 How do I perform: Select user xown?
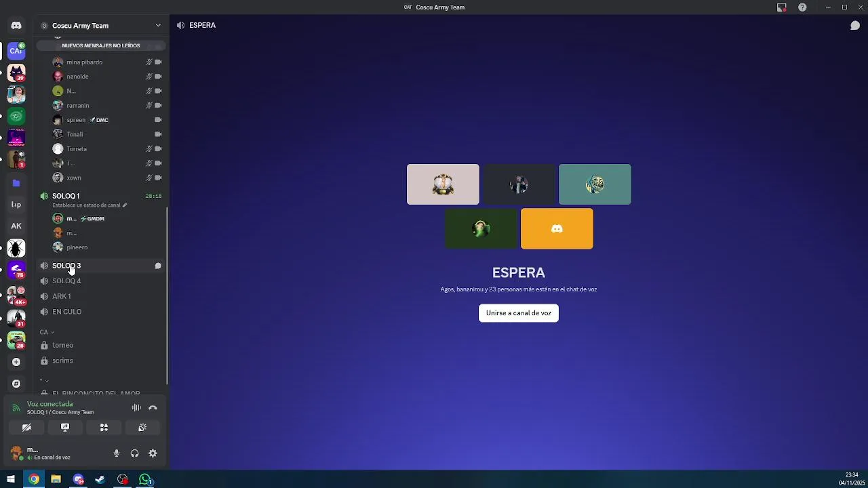tap(106, 178)
